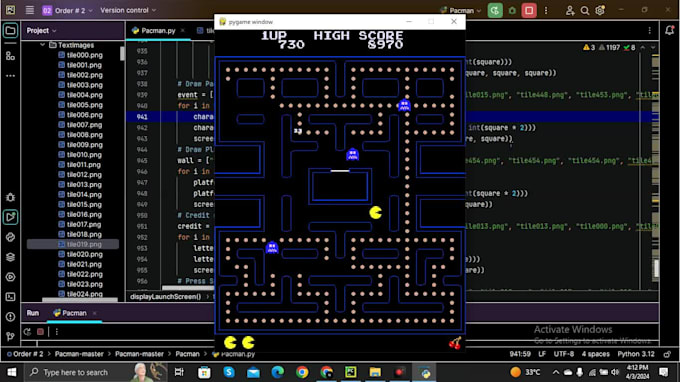680x382 pixels.
Task: Open the main hamburger menu
Action: click(29, 10)
